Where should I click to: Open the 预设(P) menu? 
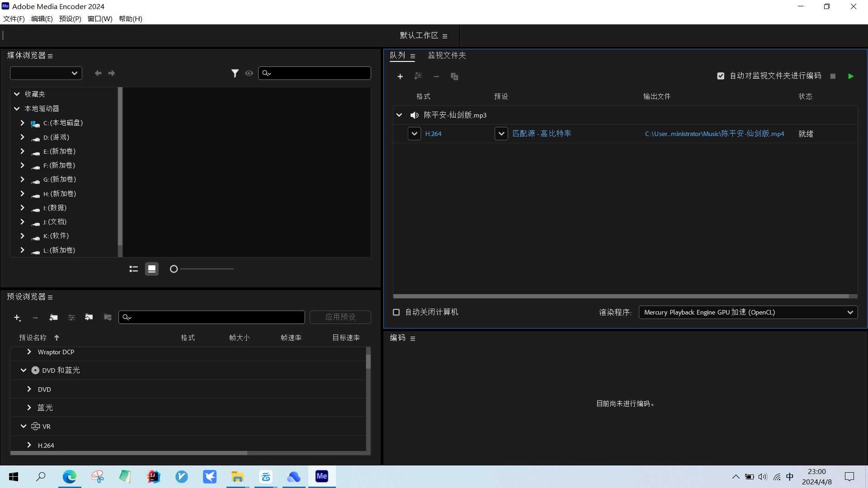(x=70, y=19)
